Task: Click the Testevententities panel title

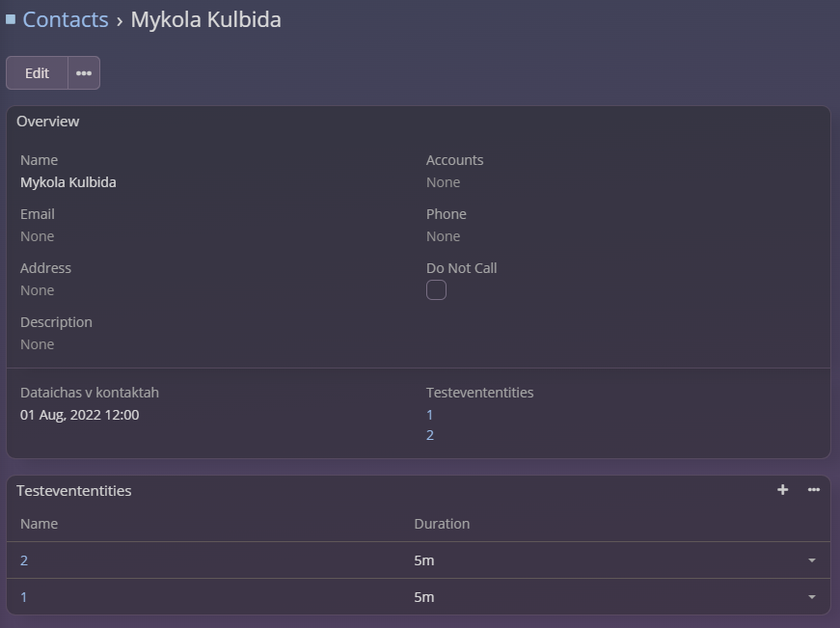Action: tap(73, 490)
